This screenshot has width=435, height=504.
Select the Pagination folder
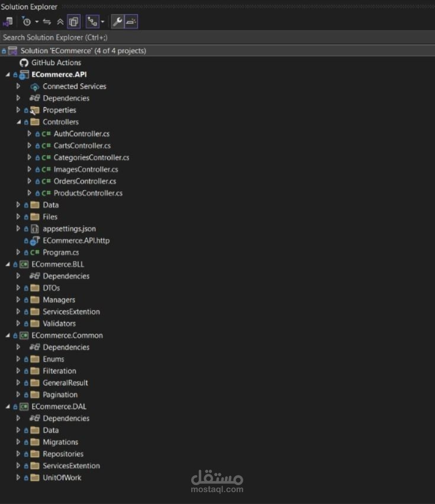(x=60, y=395)
